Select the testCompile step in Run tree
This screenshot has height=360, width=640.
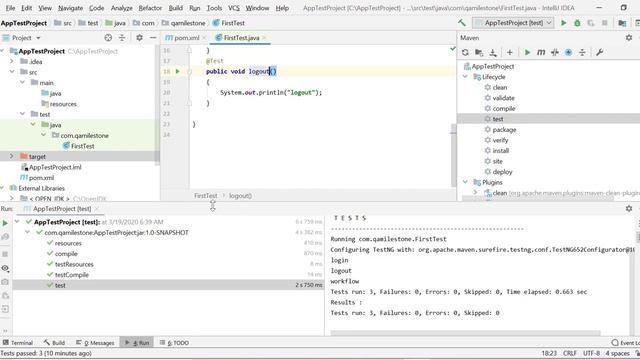tap(71, 275)
